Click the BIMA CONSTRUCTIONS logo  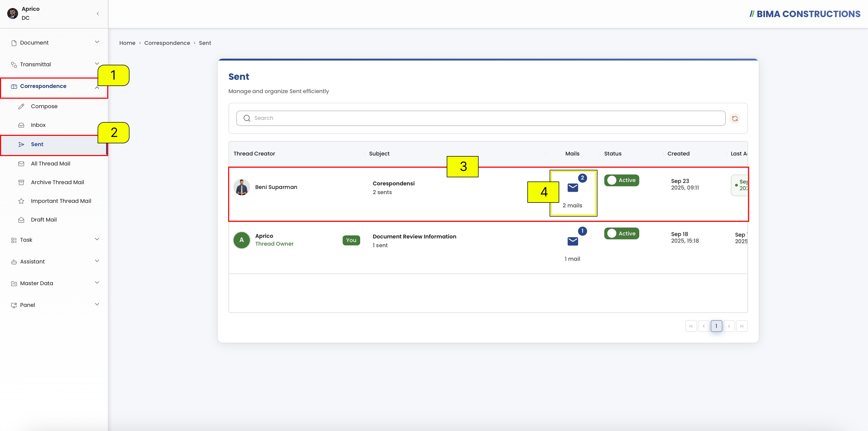click(x=805, y=14)
